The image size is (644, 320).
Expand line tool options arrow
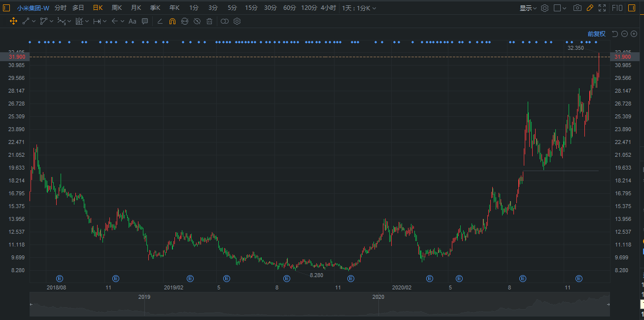[34, 21]
